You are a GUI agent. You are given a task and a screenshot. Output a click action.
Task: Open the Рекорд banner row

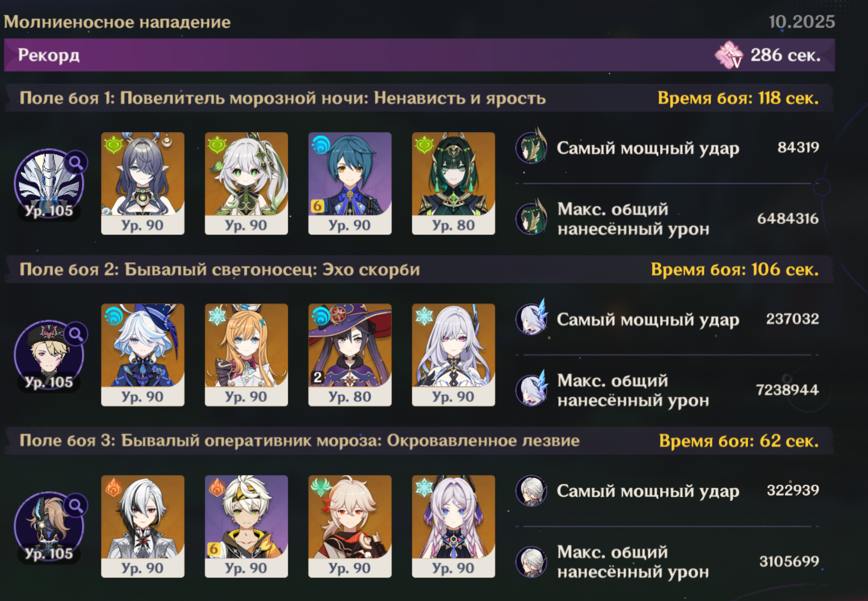point(419,55)
